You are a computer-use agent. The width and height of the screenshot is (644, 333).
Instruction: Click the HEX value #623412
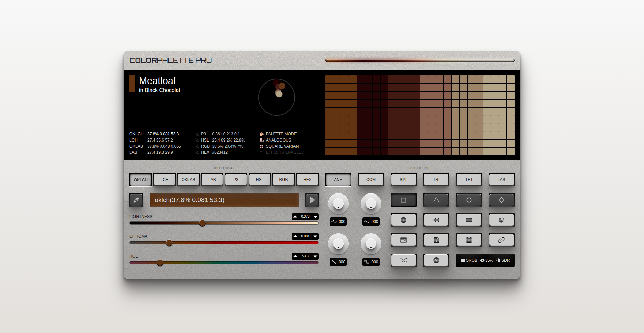[x=220, y=152]
